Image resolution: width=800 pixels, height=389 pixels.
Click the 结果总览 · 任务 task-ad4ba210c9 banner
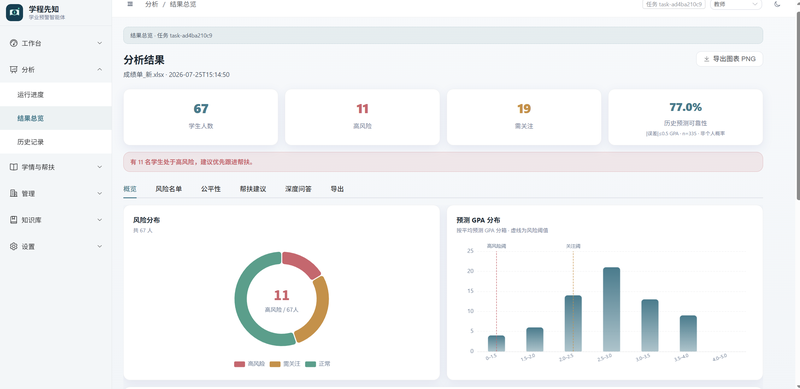(x=443, y=35)
